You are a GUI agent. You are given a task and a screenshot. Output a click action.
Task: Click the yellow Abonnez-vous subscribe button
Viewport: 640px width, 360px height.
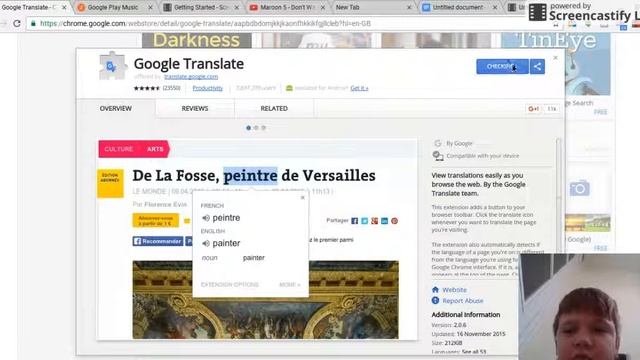156,220
